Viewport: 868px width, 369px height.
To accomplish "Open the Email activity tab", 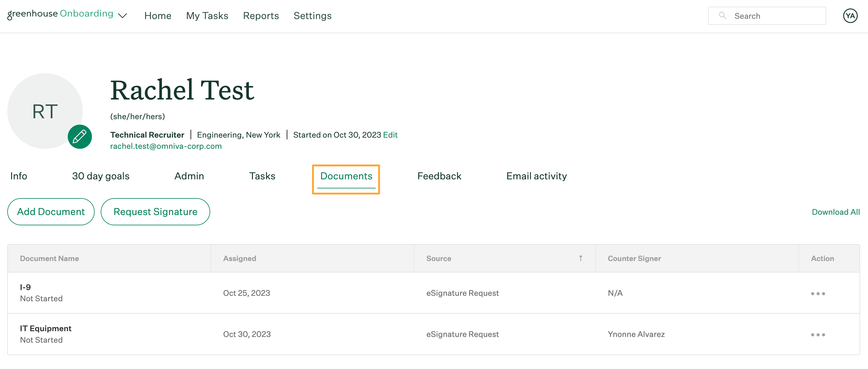I will click(537, 176).
